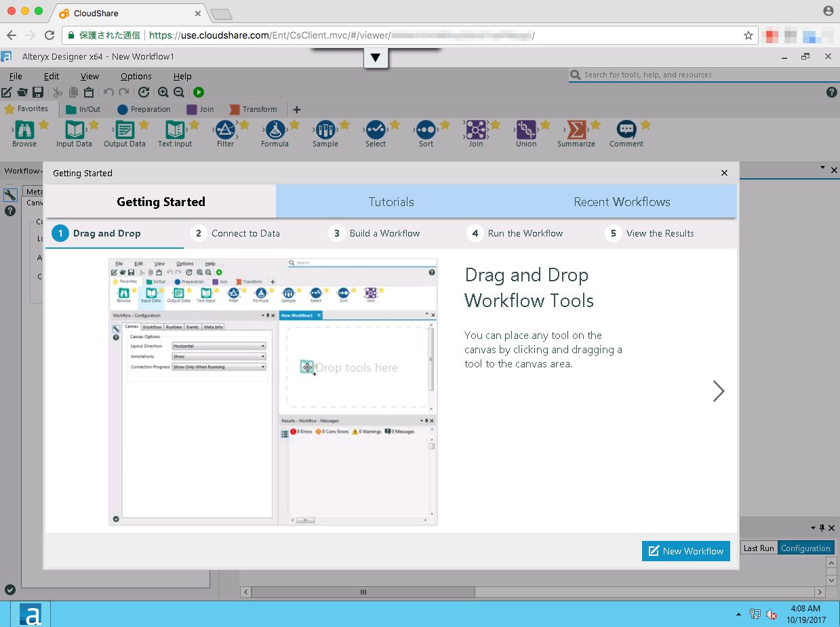Image resolution: width=840 pixels, height=627 pixels.
Task: Expand the CloudShare viewer toolbar arrow
Action: tap(375, 58)
